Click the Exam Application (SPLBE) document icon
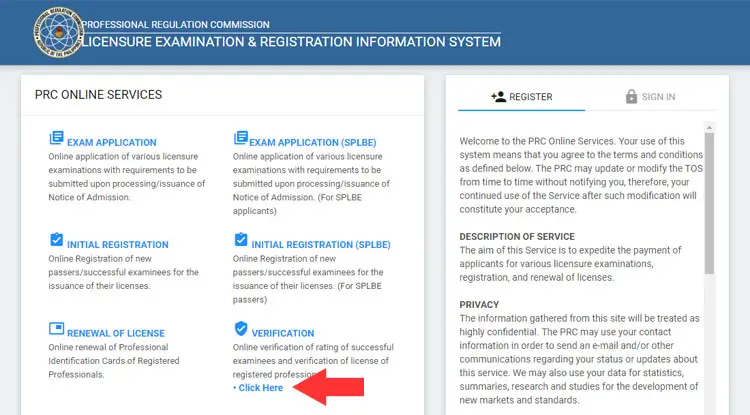 241,138
